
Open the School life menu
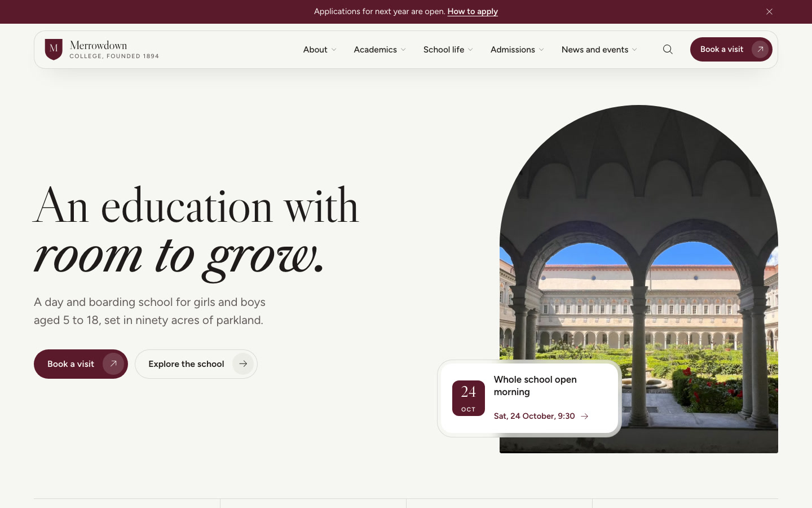[448, 50]
